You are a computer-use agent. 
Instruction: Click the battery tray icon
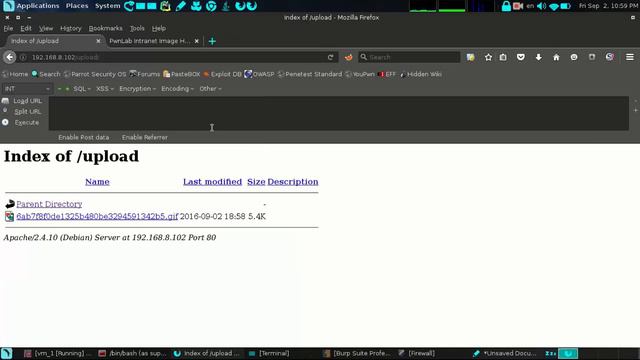tap(565, 6)
